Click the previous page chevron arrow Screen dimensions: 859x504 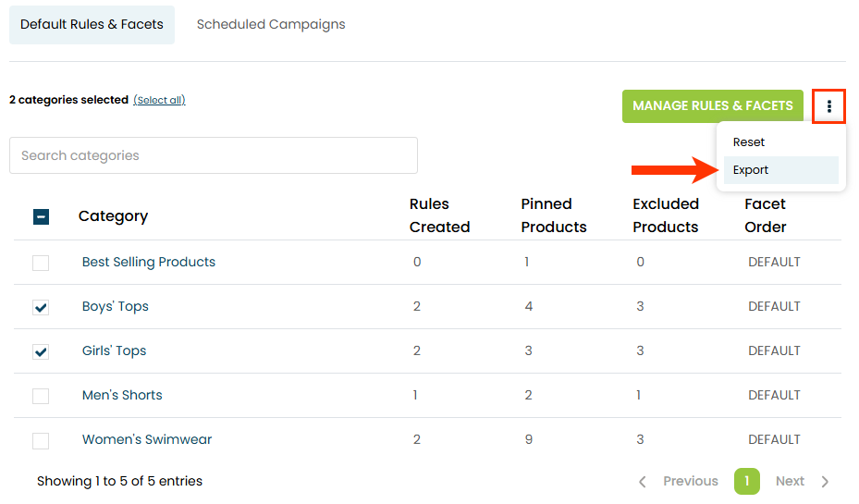[644, 481]
